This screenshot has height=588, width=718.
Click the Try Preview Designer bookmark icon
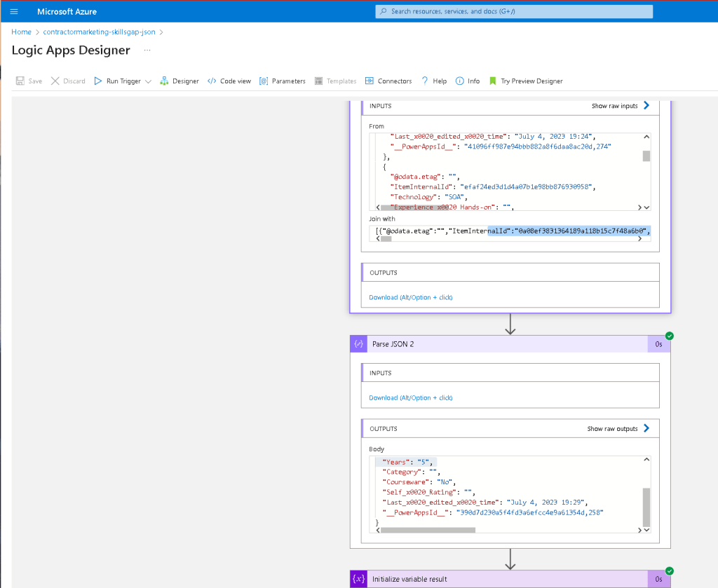click(x=493, y=81)
